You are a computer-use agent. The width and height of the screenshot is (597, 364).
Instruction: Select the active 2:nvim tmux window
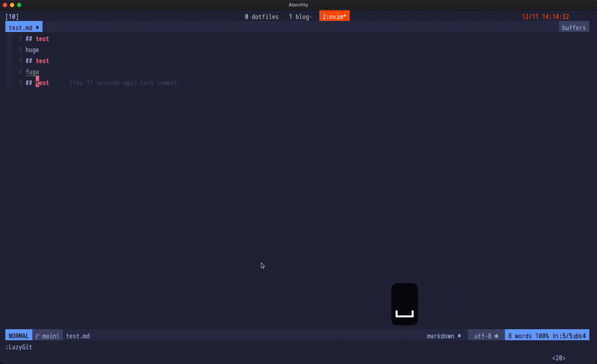(x=334, y=17)
